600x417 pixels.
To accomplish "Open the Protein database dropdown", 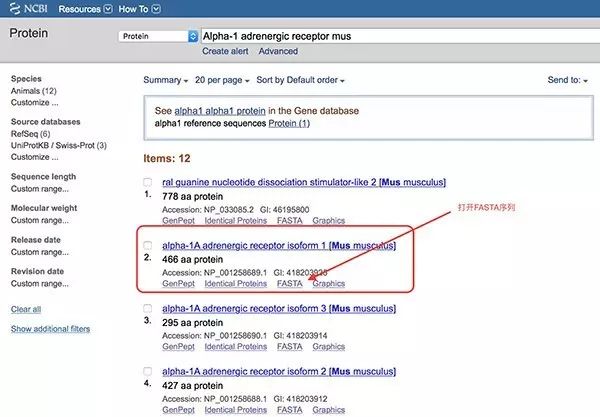I will click(x=158, y=36).
